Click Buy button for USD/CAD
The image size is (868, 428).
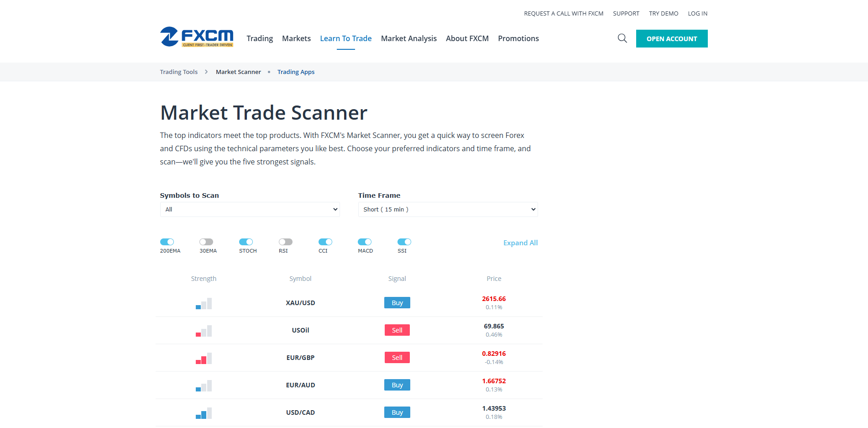[397, 412]
